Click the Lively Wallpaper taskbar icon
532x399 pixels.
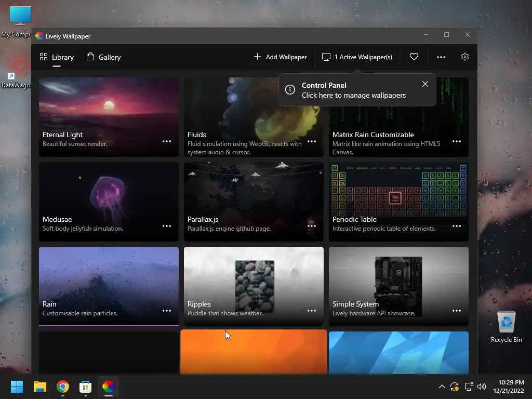[x=108, y=387]
